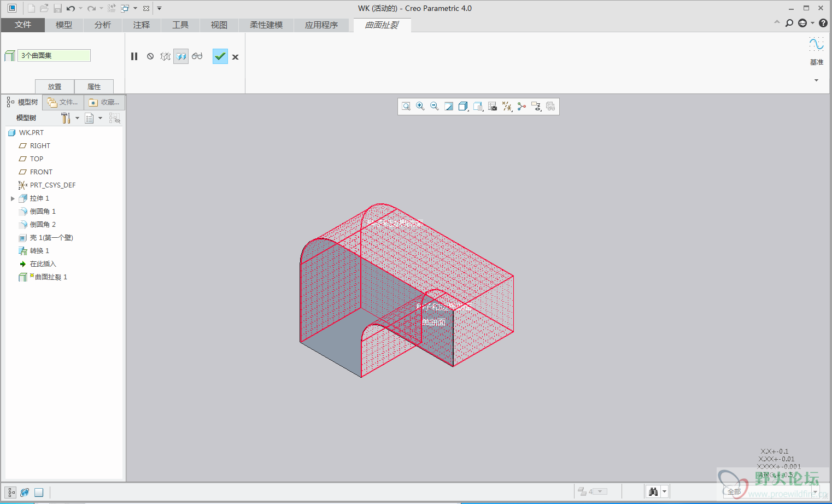The image size is (832, 504).
Task: Switch to the 柔性建模 ribbon tab
Action: pyautogui.click(x=266, y=25)
